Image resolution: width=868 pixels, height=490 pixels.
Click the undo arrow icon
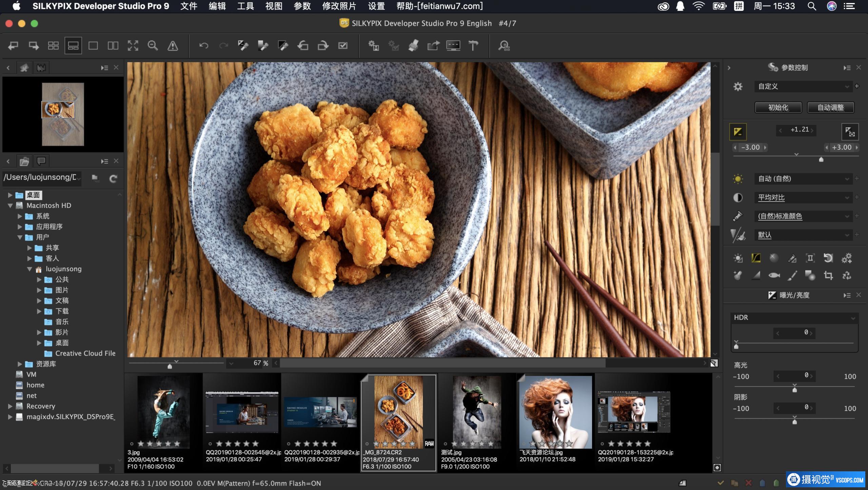pyautogui.click(x=203, y=45)
